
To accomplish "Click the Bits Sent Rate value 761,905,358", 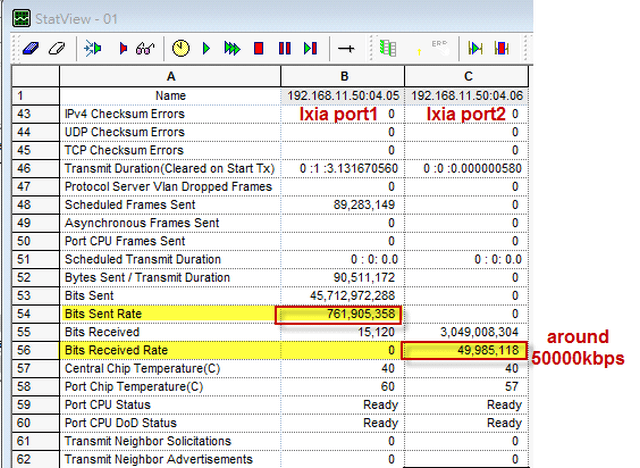I will coord(342,314).
